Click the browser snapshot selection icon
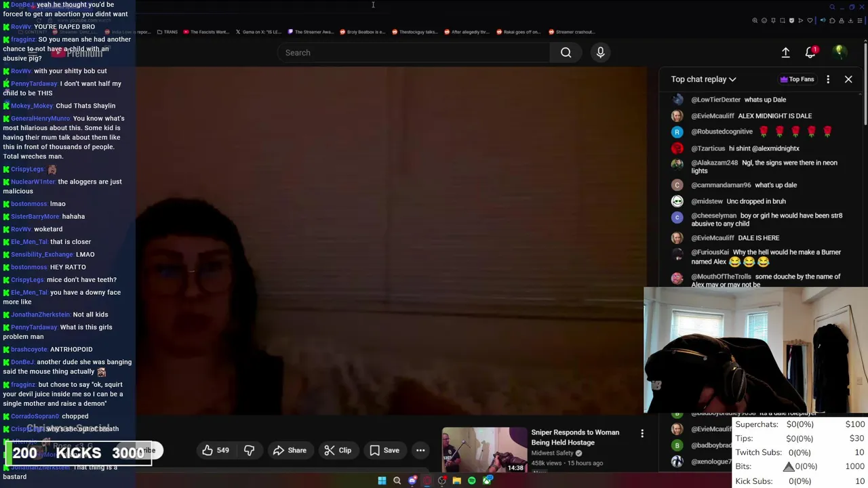Viewport: 868px width, 488px height. (x=783, y=20)
